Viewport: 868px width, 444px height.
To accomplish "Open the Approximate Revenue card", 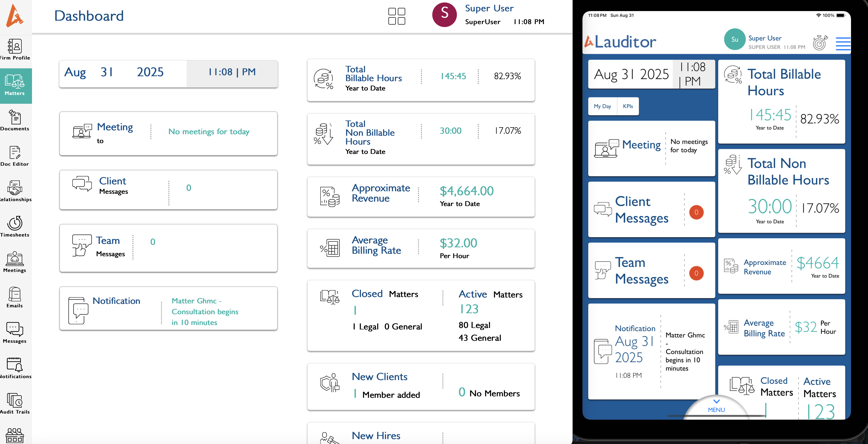I will pyautogui.click(x=420, y=197).
